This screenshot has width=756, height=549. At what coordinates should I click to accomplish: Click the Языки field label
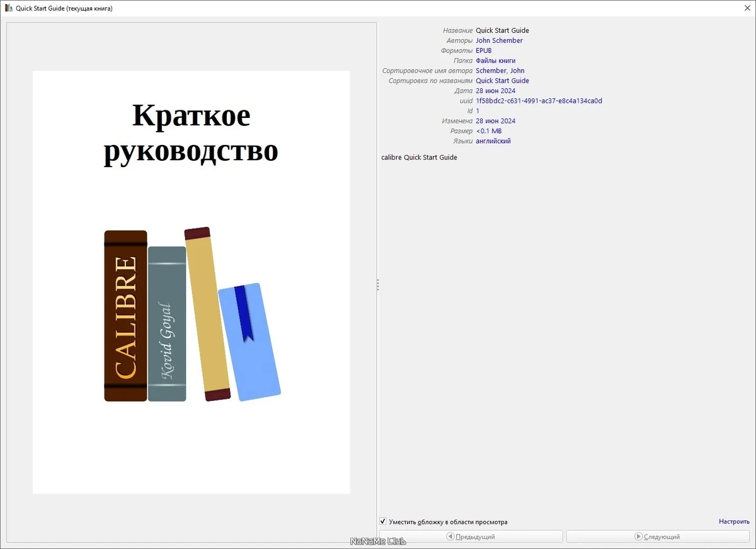[462, 141]
